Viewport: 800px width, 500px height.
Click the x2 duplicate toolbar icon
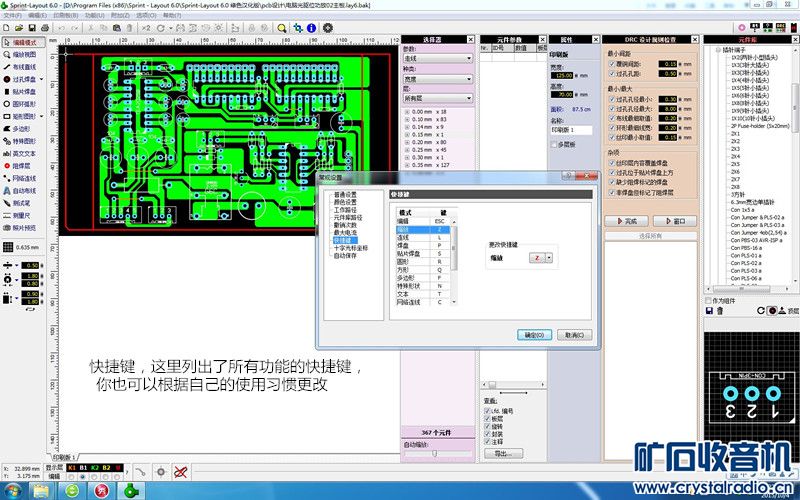[x=146, y=28]
